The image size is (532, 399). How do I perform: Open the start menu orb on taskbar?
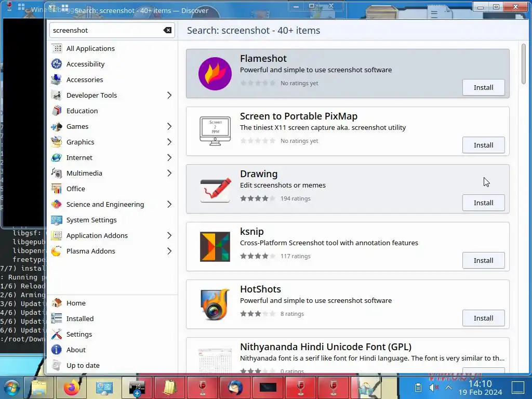pyautogui.click(x=11, y=387)
